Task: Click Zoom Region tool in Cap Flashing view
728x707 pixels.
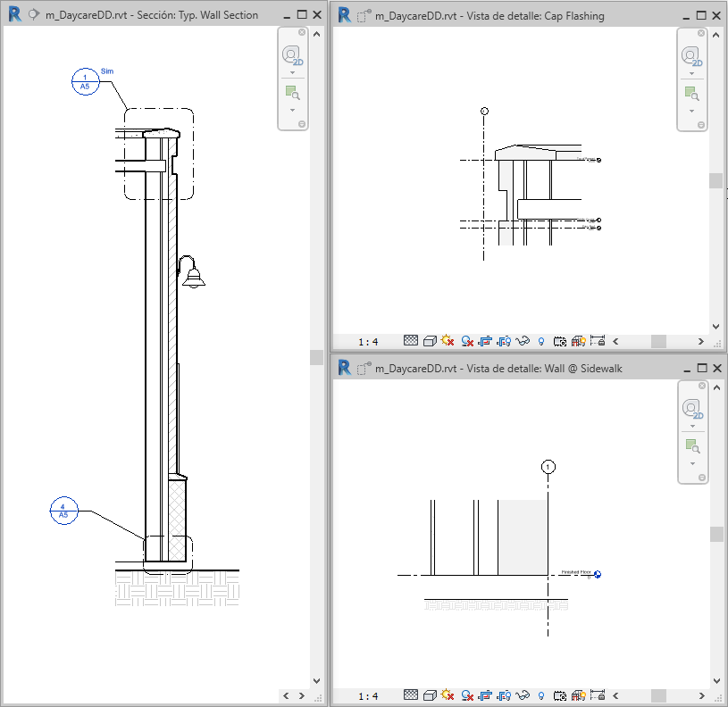Action: [x=692, y=94]
